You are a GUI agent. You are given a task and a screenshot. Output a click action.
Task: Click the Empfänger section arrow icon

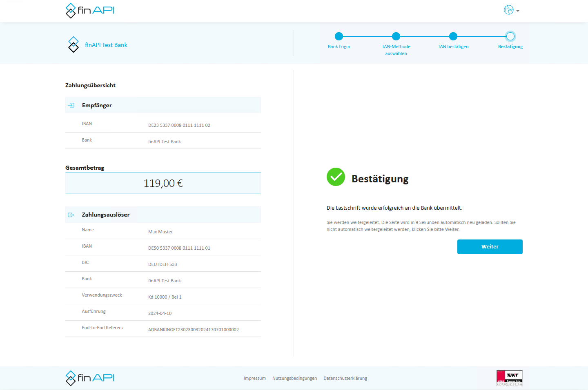click(71, 105)
